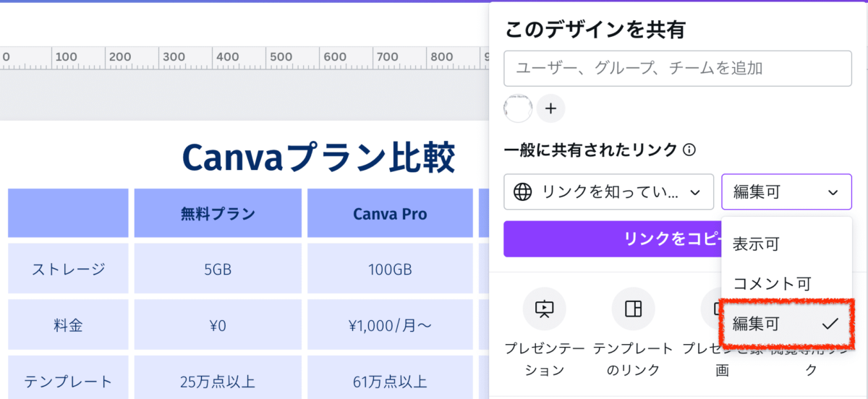Select コメント可 permission option
Viewport: 868px width, 399px height.
coord(771,283)
